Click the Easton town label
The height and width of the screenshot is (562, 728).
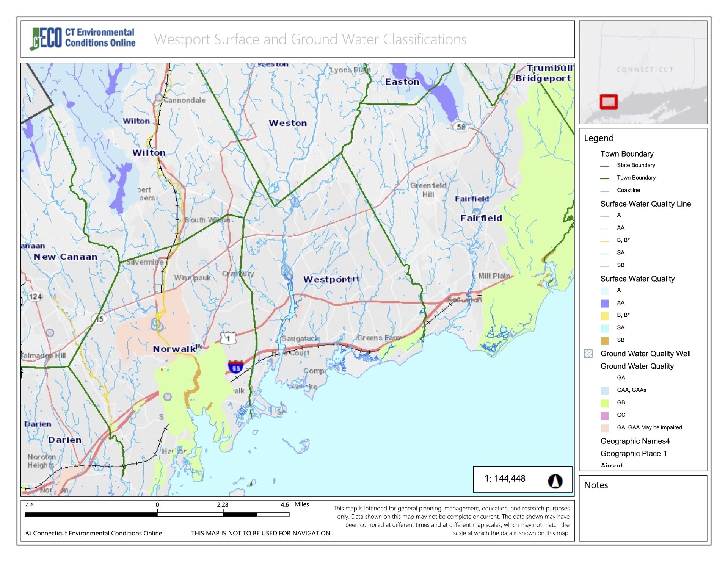coord(402,82)
